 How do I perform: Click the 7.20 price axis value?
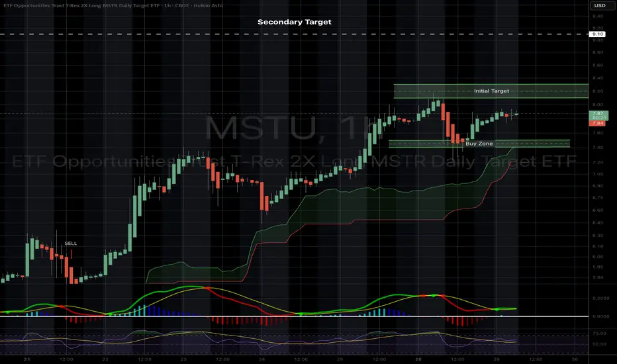pos(598,162)
